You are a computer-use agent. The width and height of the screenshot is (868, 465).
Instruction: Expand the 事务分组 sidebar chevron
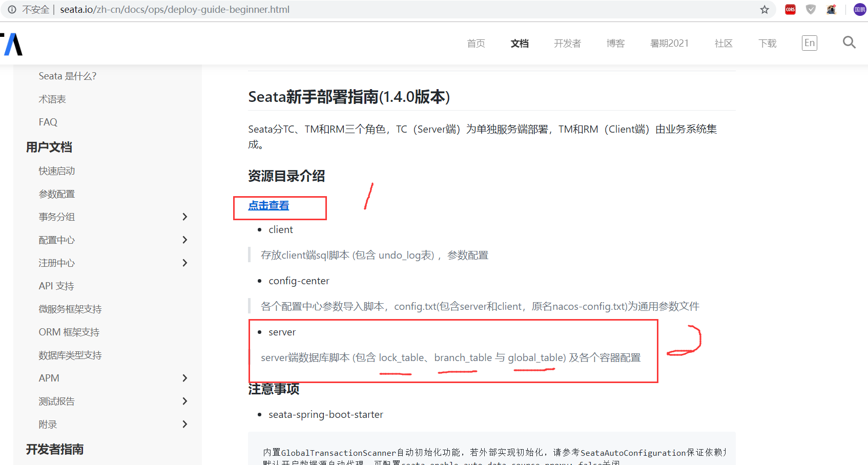(185, 217)
